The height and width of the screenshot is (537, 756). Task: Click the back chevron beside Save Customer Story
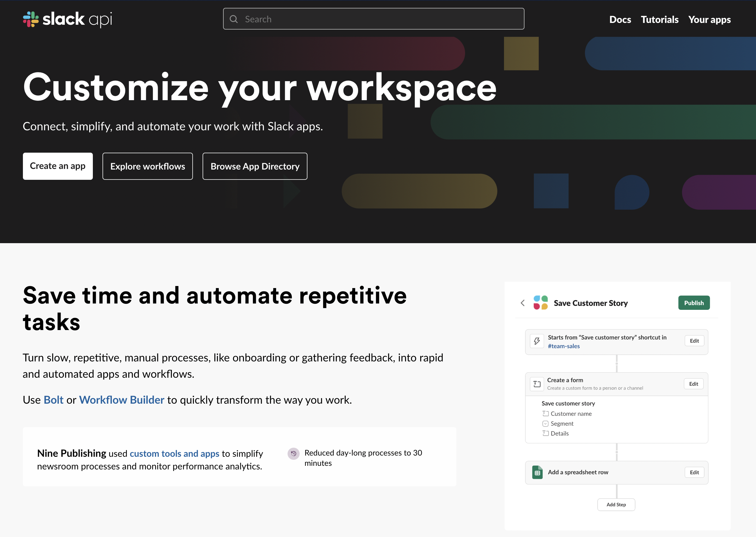click(x=522, y=303)
